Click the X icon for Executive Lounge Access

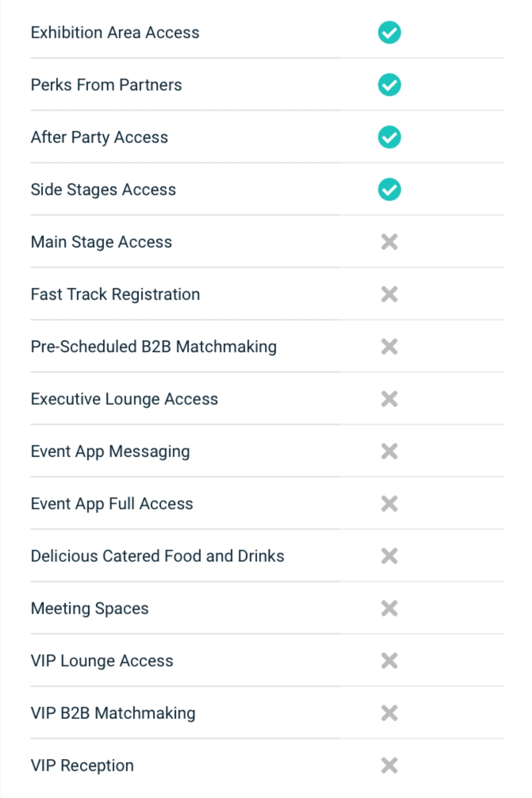coord(389,399)
